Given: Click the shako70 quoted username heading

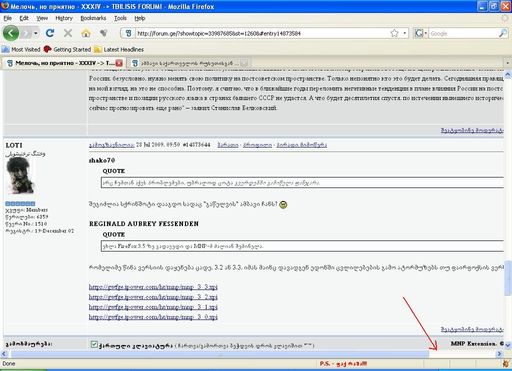Looking at the screenshot, I should (102, 160).
